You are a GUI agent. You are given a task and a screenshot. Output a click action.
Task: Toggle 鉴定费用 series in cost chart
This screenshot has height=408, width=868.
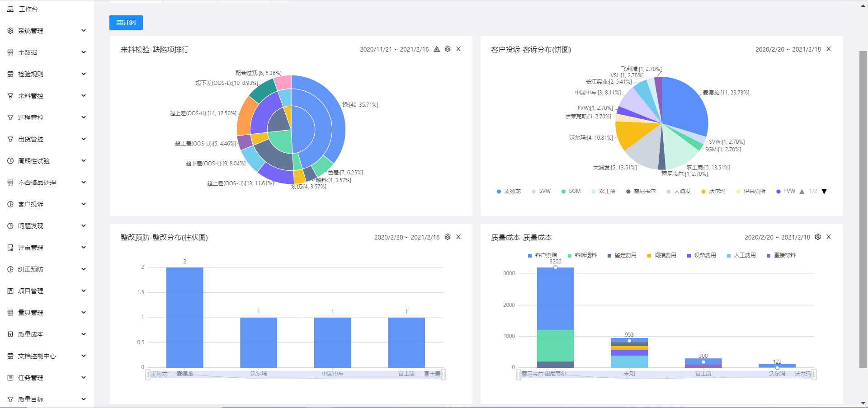click(622, 255)
